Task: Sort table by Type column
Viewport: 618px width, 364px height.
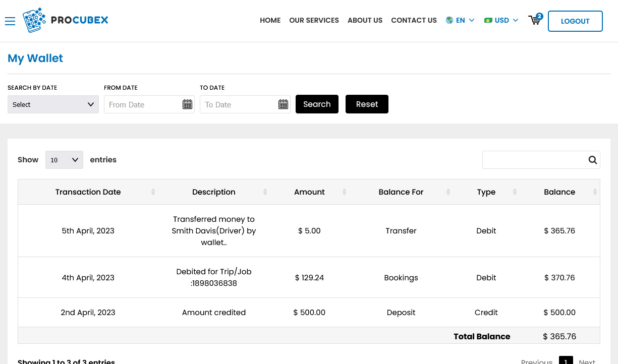Action: pyautogui.click(x=486, y=192)
